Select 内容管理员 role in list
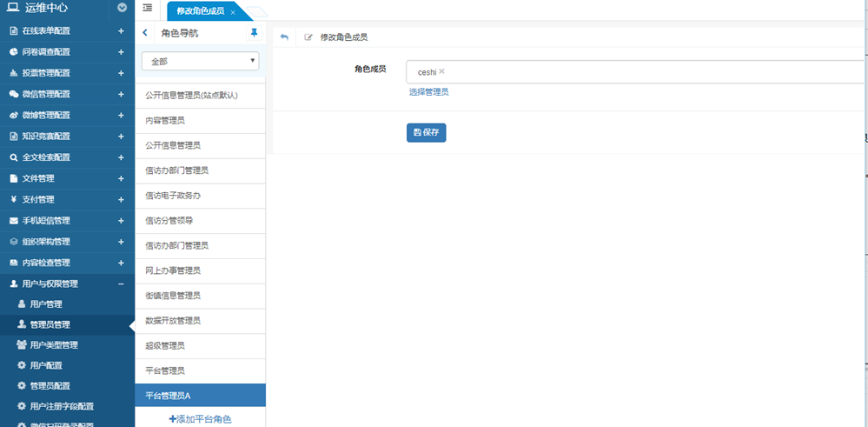The width and height of the screenshot is (868, 427). 165,121
